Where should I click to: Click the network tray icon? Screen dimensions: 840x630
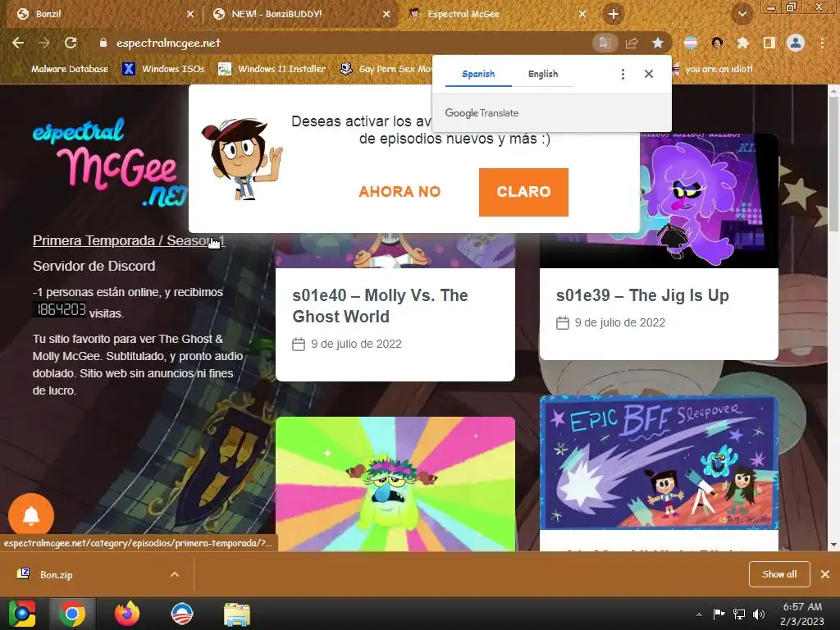[x=739, y=614]
